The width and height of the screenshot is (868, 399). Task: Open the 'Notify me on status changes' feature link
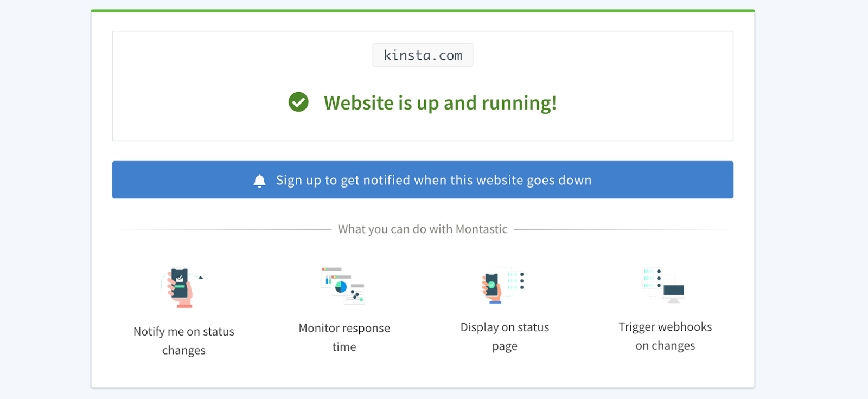click(183, 340)
